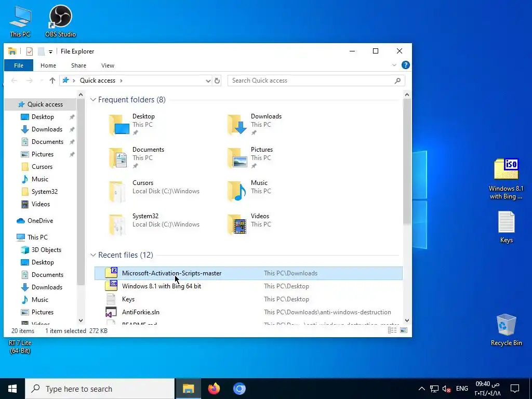Click the New folder quick access toolbar icon
This screenshot has height=399, width=532.
(41, 51)
